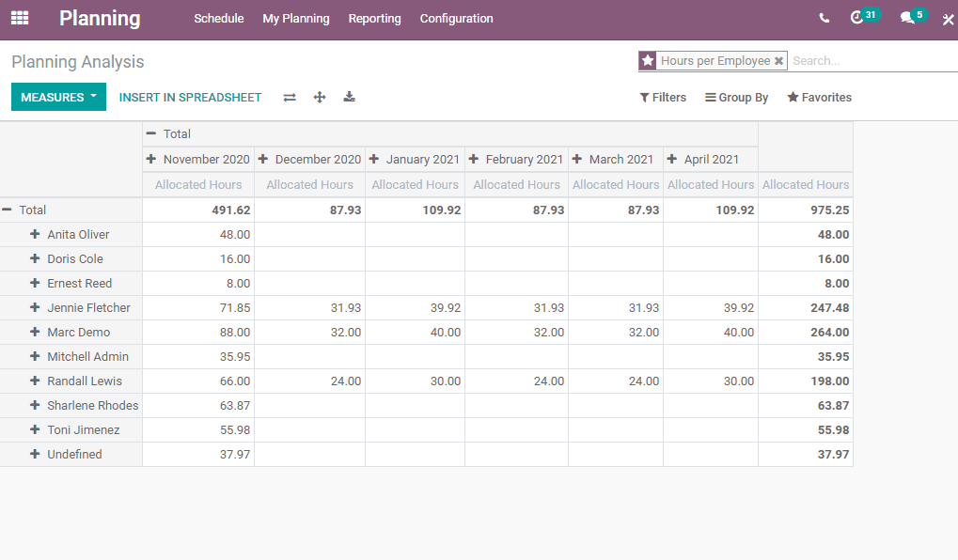
Task: Click Undefined row's November value 37.97
Action: pyautogui.click(x=198, y=455)
